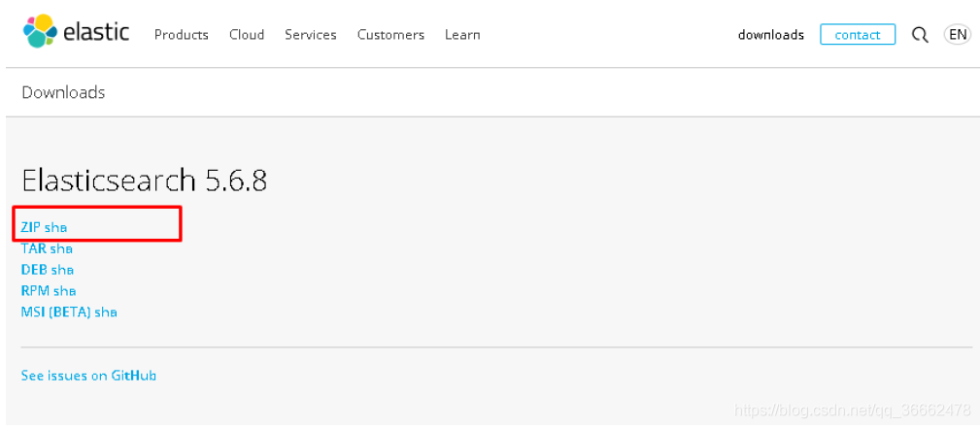
Task: Download the ZIP package
Action: 31,227
